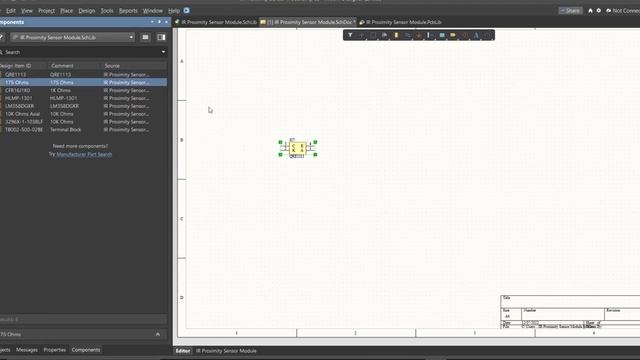640x360 pixels.
Task: Select the Place Wire tool
Action: [x=407, y=36]
